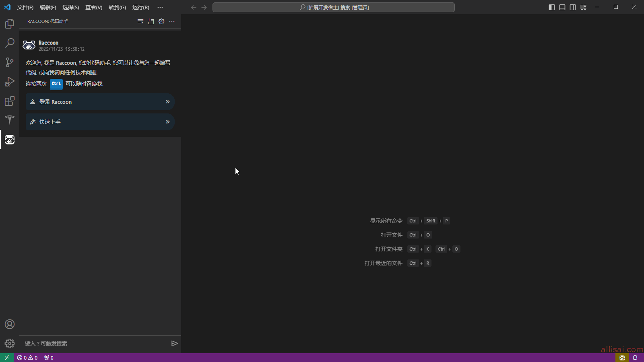
Task: Open the Tesla-shaped icon view in activity bar
Action: pyautogui.click(x=10, y=120)
